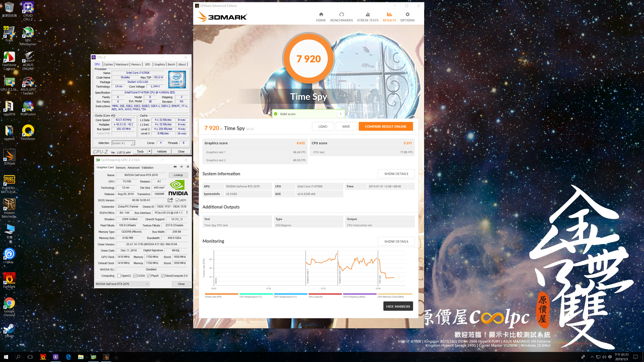Click the BIOS export share icon in GPU-Z
The height and width of the screenshot is (362, 644).
pyautogui.click(x=171, y=200)
